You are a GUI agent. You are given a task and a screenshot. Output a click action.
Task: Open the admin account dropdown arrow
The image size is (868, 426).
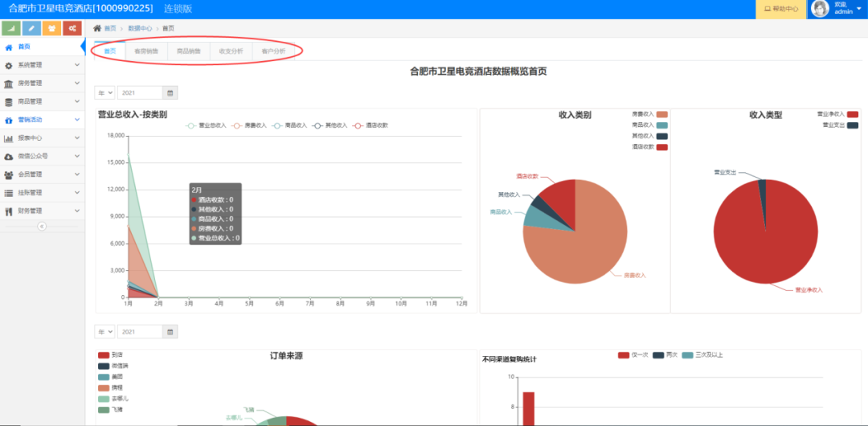[x=858, y=8]
